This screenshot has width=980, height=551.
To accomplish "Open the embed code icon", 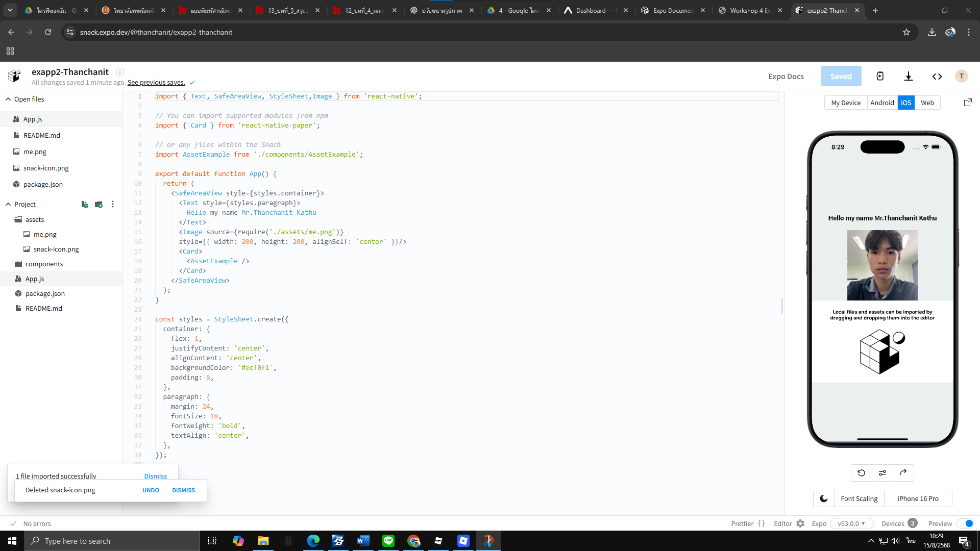I will (x=937, y=77).
